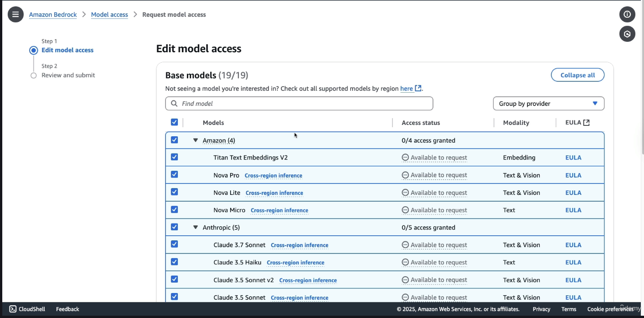
Task: Click the CloudShell terminal icon
Action: click(x=13, y=309)
